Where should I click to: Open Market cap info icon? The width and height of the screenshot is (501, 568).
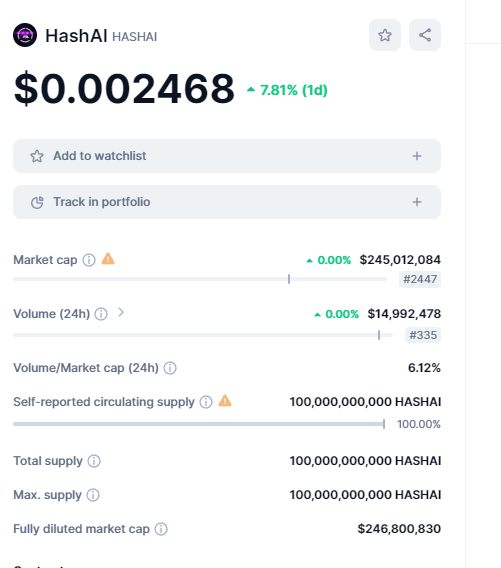[x=89, y=260]
